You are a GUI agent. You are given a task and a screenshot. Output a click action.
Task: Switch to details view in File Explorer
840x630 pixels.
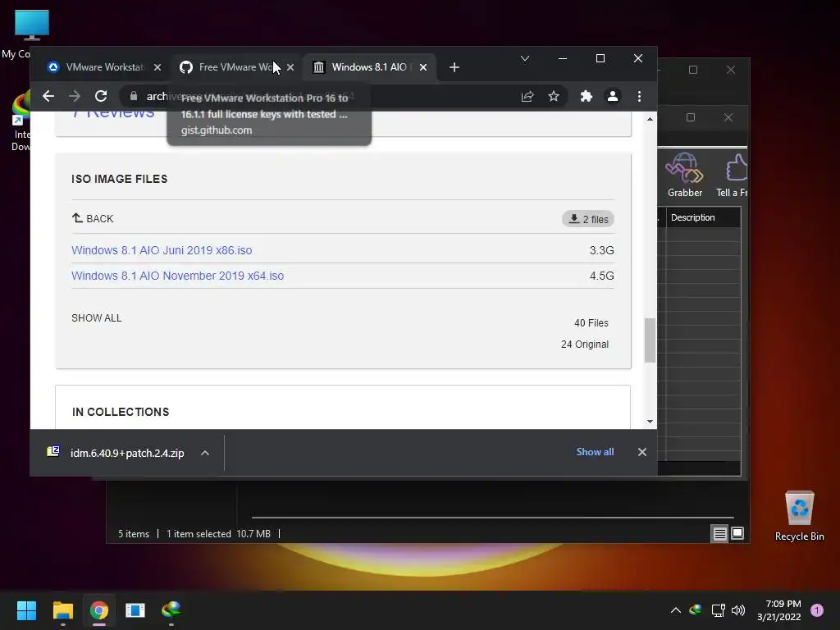tap(719, 533)
